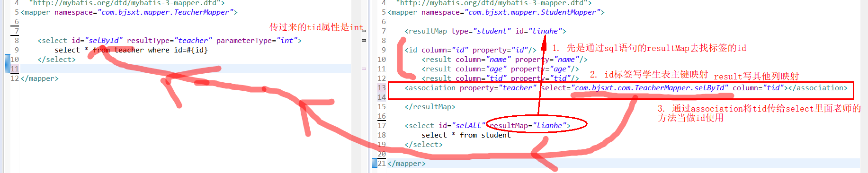Select line number 11 in the TeacherMapper gutter
Viewport: 868px width, 173px height.
pos(15,69)
